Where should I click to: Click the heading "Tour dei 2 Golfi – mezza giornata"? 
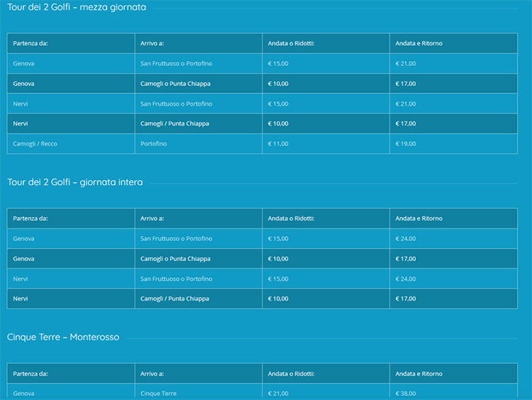point(77,7)
